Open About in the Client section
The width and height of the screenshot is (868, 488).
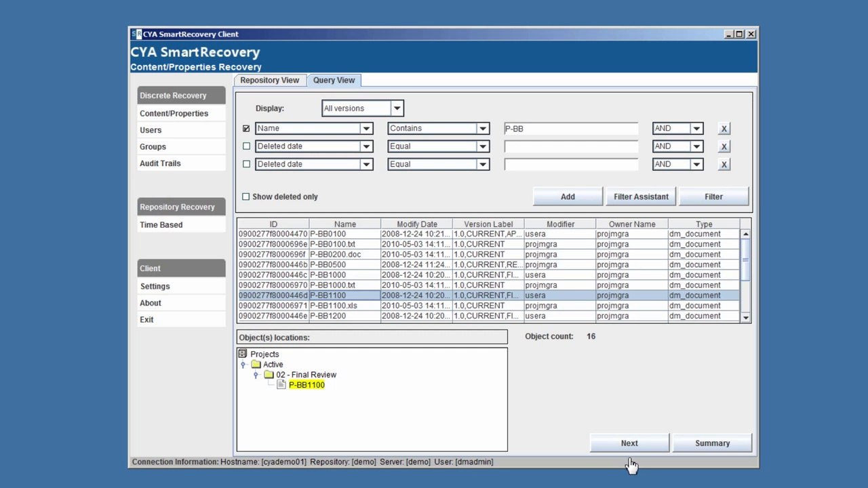[181, 303]
